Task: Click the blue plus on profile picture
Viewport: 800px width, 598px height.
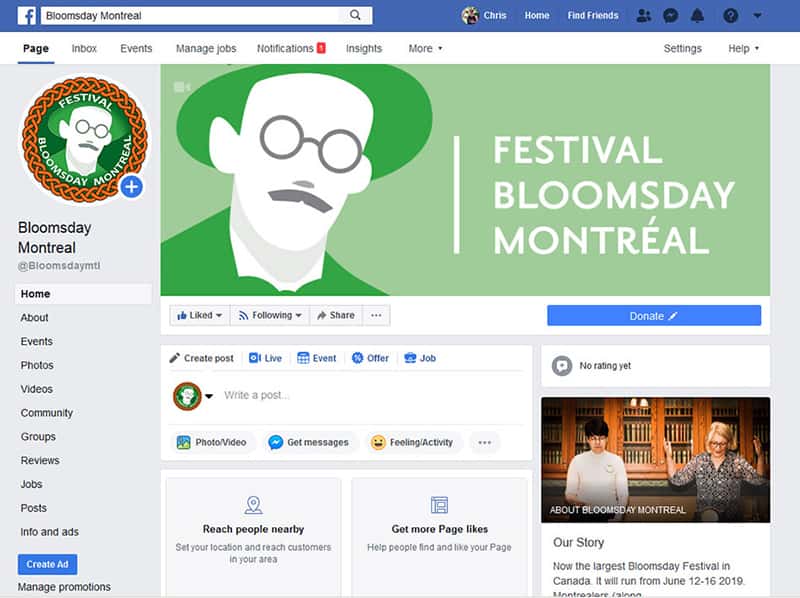Action: (x=132, y=186)
